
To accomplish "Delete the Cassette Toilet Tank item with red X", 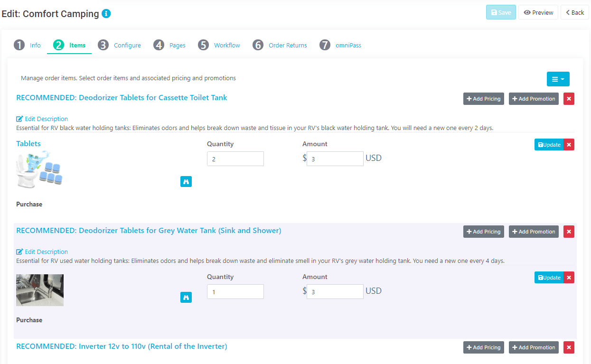I will pyautogui.click(x=569, y=99).
